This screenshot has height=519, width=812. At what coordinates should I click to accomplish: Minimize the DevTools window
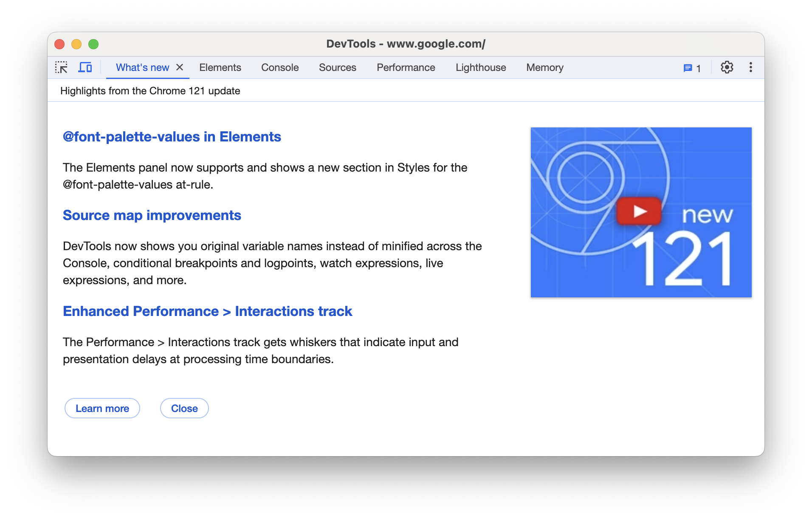tap(76, 44)
